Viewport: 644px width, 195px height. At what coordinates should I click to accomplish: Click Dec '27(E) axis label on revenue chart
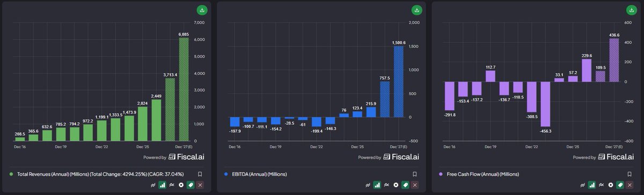pos(184,146)
